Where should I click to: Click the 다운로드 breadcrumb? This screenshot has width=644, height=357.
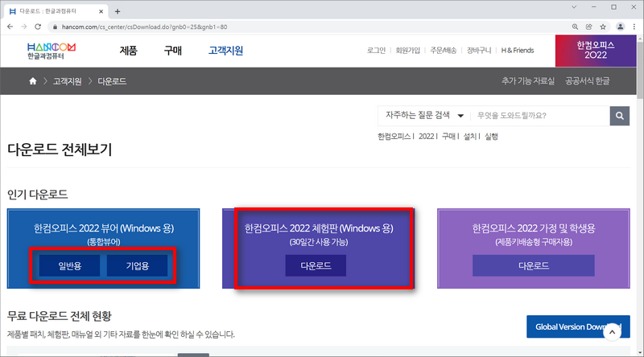(x=112, y=81)
